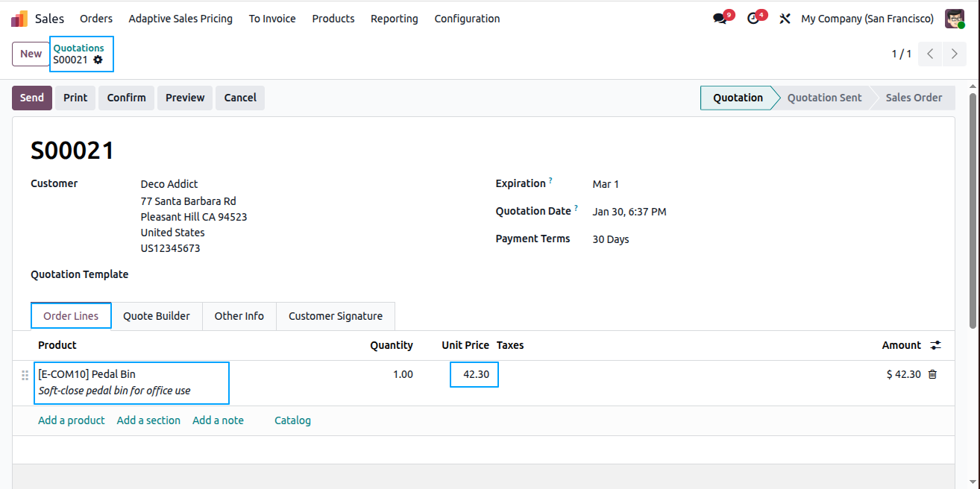Click the Send button
The image size is (980, 489).
tap(32, 98)
